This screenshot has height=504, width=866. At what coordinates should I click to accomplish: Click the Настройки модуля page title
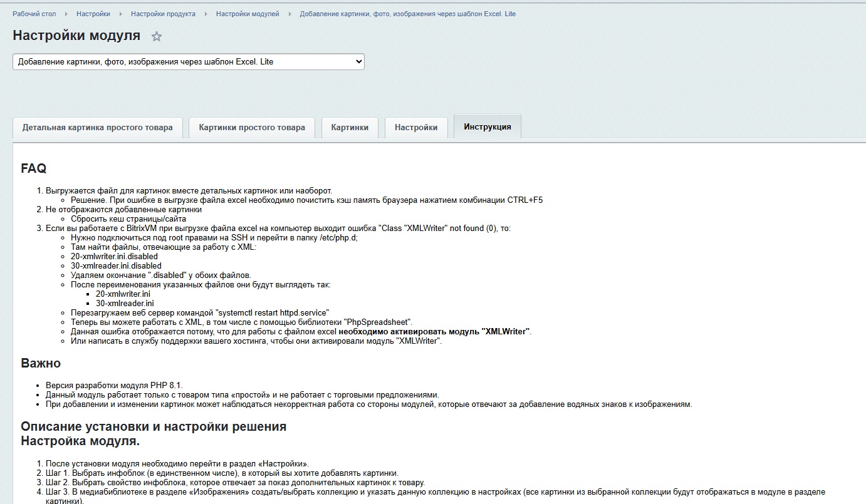click(x=76, y=36)
